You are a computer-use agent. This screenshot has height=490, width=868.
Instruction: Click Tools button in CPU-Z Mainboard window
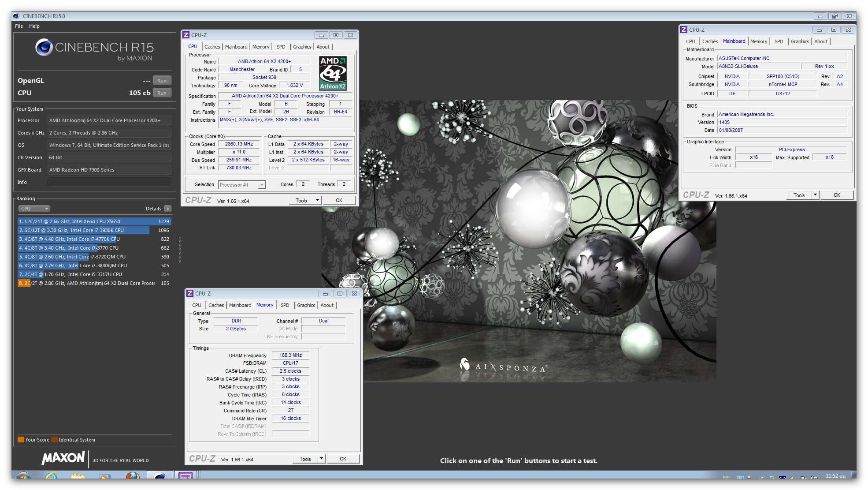coord(799,195)
